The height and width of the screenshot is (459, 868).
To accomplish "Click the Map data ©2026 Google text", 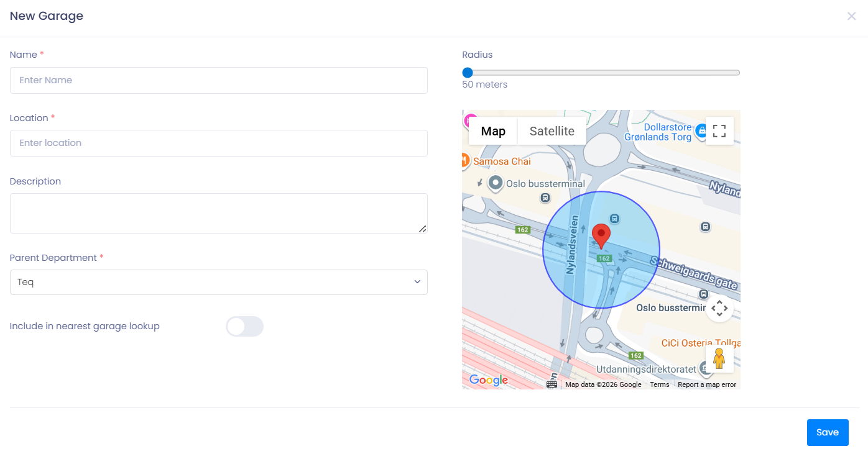I will (603, 384).
